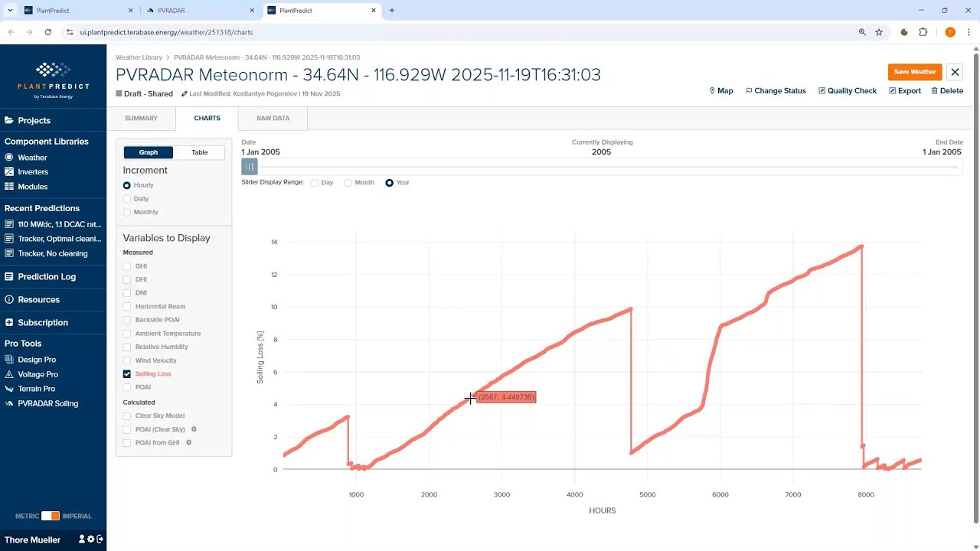This screenshot has height=551, width=980.
Task: Uncheck the Soiling Loss checkbox
Action: tap(127, 374)
